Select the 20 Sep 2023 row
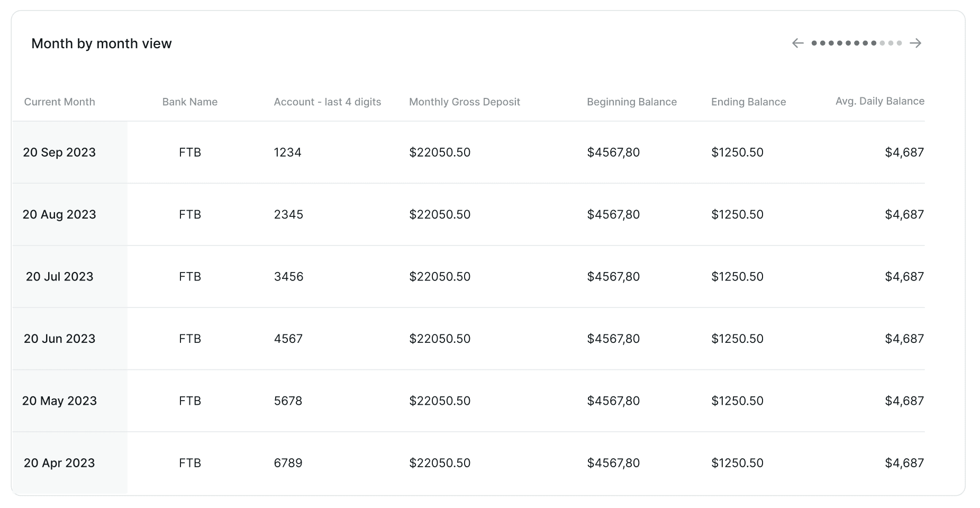The height and width of the screenshot is (508, 980). pos(59,152)
